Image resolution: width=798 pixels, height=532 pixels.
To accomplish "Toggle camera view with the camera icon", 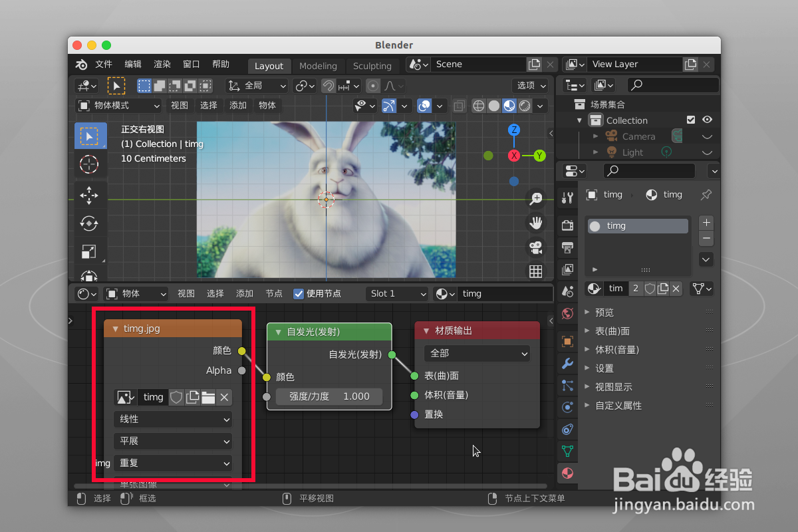I will [x=535, y=247].
